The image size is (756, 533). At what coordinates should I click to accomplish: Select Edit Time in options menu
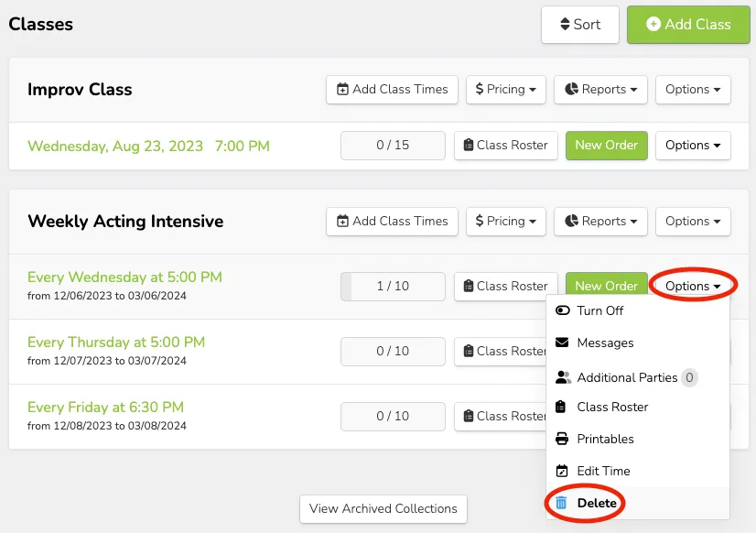click(638, 472)
